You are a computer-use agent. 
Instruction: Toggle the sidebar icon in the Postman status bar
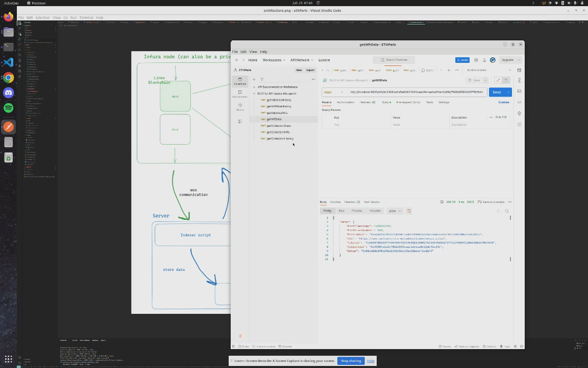[234, 347]
